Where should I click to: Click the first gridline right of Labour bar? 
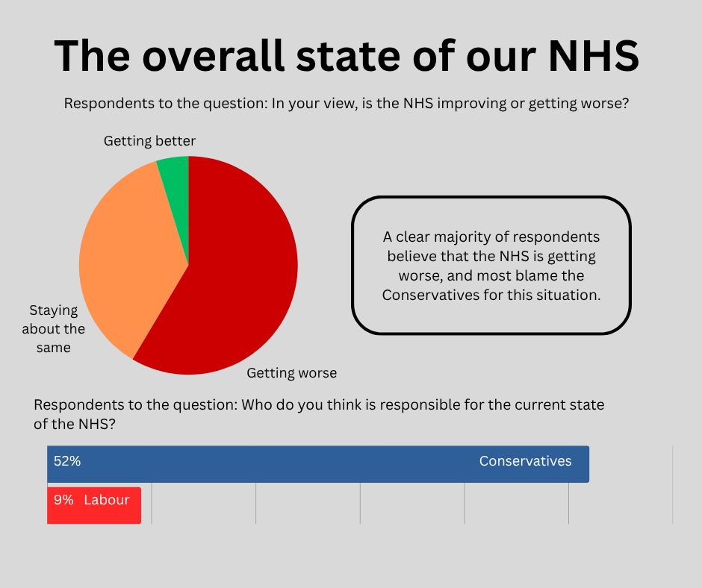pyautogui.click(x=152, y=504)
